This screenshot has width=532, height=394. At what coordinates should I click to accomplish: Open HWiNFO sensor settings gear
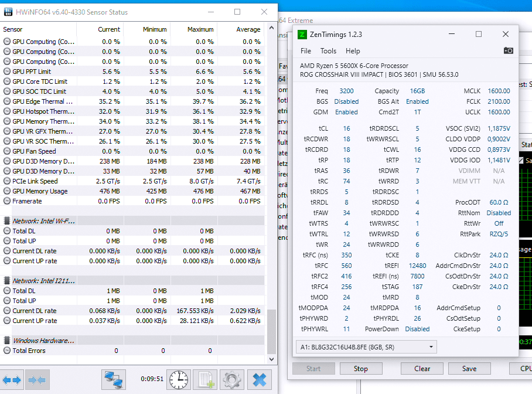(x=232, y=379)
